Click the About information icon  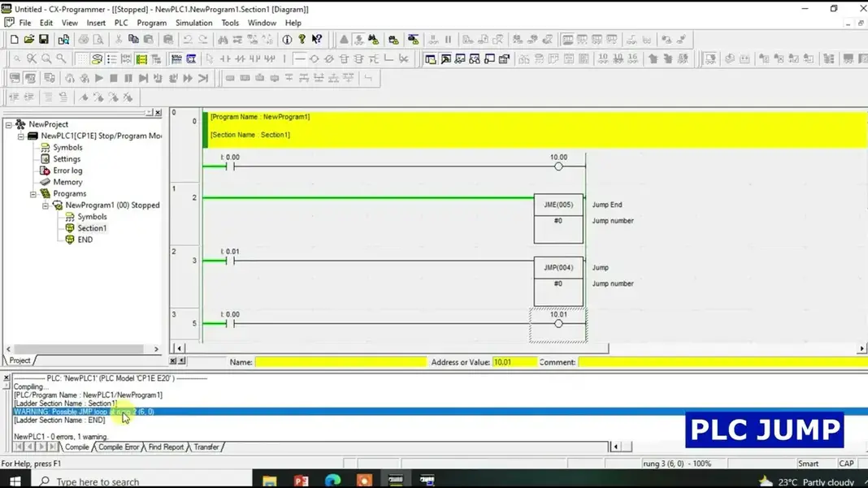click(287, 39)
